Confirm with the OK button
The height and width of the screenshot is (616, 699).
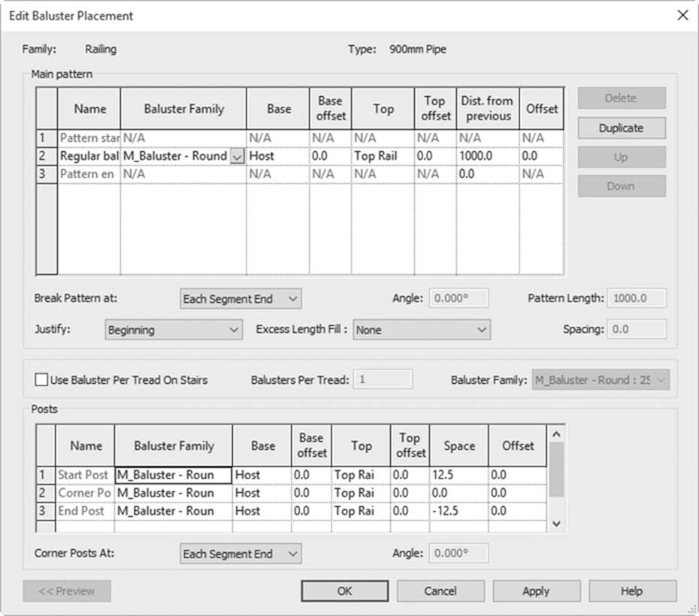pos(344,591)
